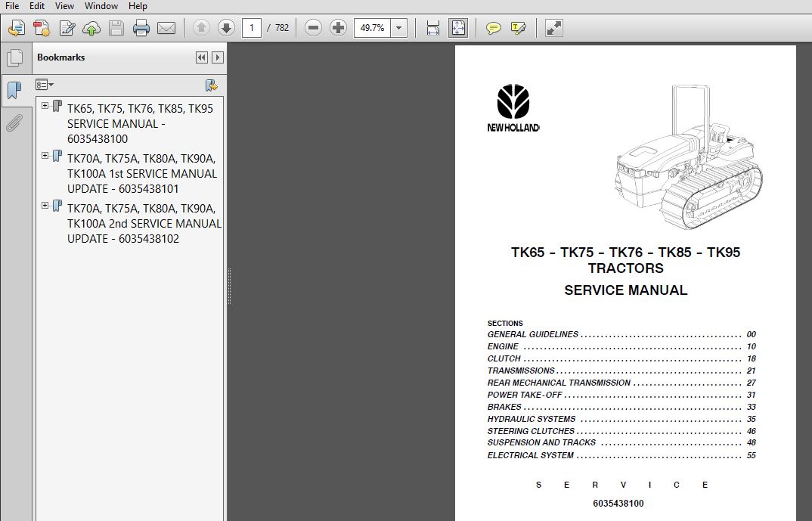Open the bookmarks options dropdown
The image size is (812, 521).
click(x=45, y=85)
